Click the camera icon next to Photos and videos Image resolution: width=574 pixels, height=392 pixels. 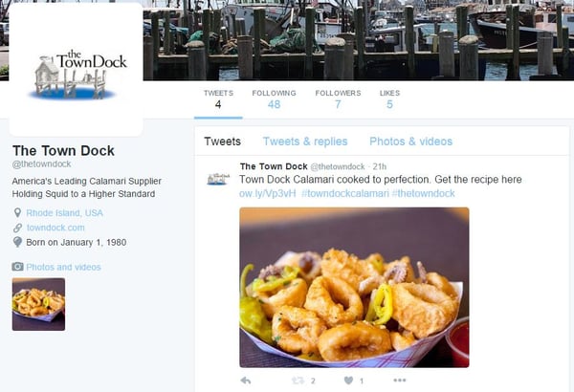[x=17, y=267]
